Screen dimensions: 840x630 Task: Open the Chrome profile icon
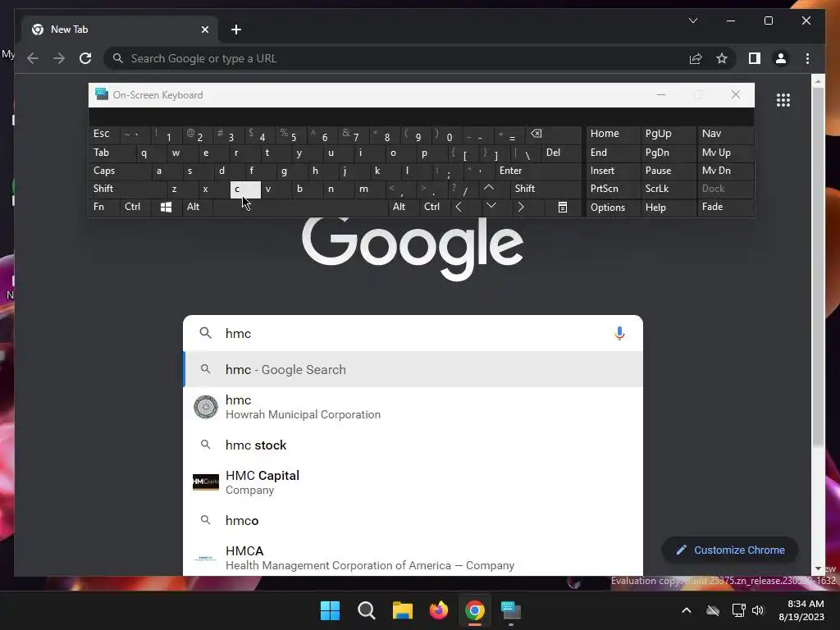[781, 58]
